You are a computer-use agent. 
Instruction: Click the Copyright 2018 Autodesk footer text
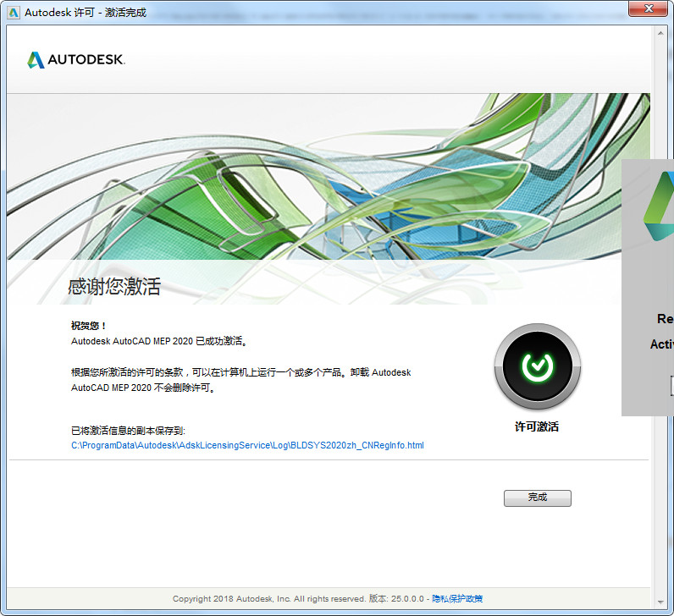(x=268, y=599)
